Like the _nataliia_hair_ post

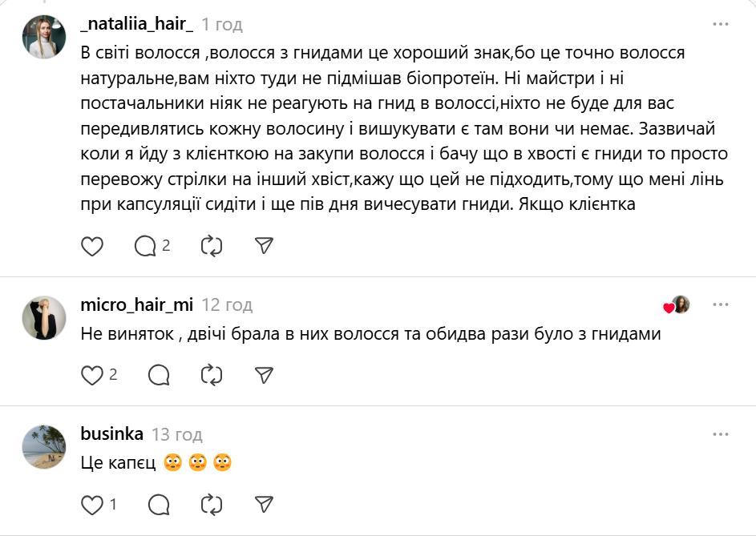[93, 246]
